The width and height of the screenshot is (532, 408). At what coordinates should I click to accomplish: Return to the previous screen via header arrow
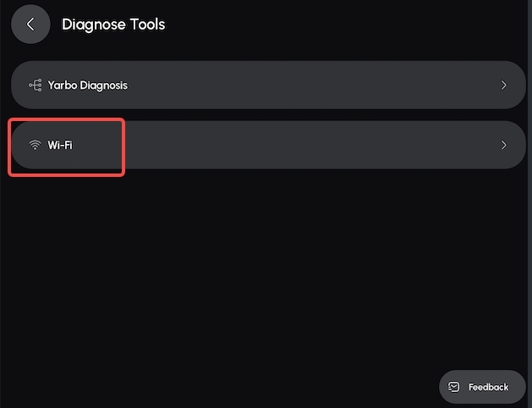[30, 24]
